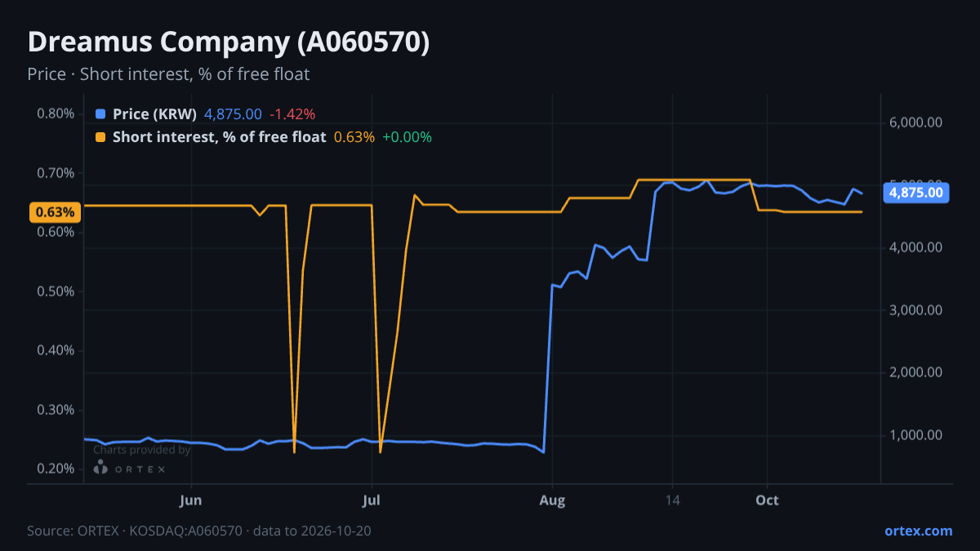Click the 1,000.00 right axis label
The width and height of the screenshot is (980, 551).
pyautogui.click(x=915, y=435)
